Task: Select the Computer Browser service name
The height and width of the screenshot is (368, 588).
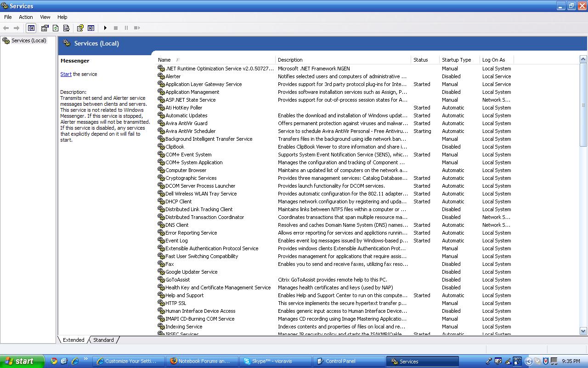Action: (x=186, y=170)
